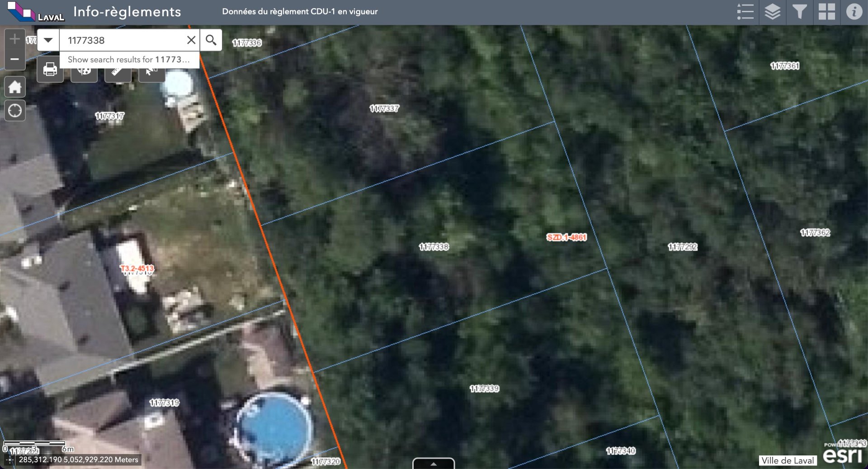Click the coordinates readout 285,312.190 5,052,929.220 Meters
The width and height of the screenshot is (868, 469).
point(79,460)
